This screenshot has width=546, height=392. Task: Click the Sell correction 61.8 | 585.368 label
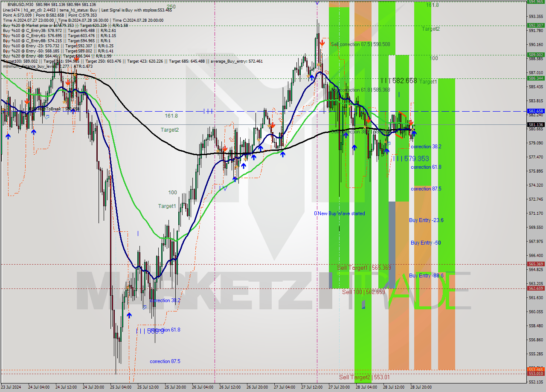point(360,90)
